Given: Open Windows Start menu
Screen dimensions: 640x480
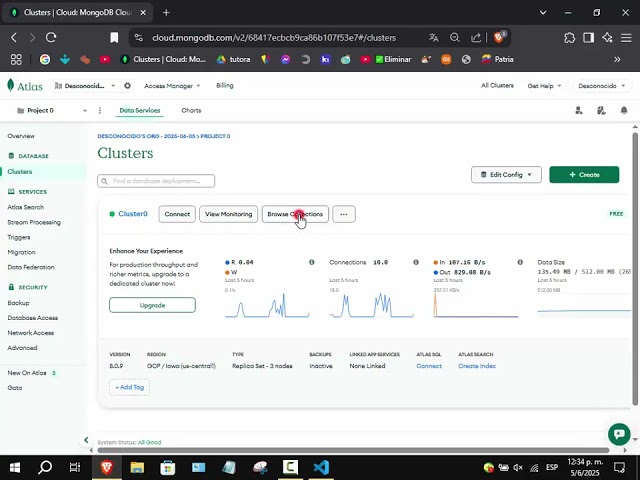Looking at the screenshot, I should coord(15,467).
